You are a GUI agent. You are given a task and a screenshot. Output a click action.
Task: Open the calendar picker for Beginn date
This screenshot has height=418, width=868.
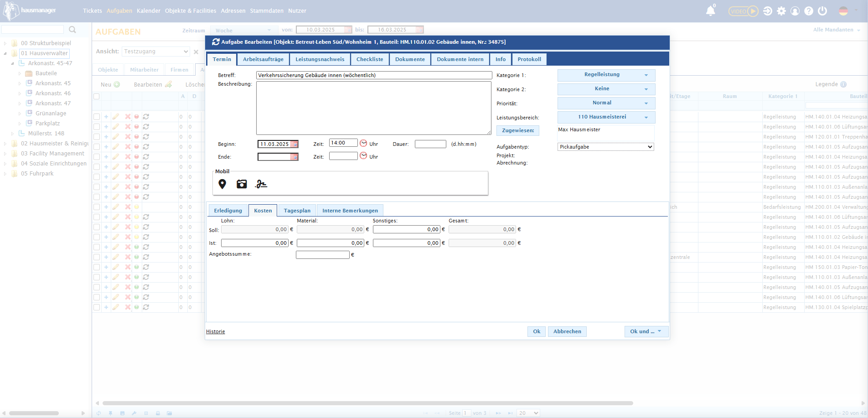(294, 144)
